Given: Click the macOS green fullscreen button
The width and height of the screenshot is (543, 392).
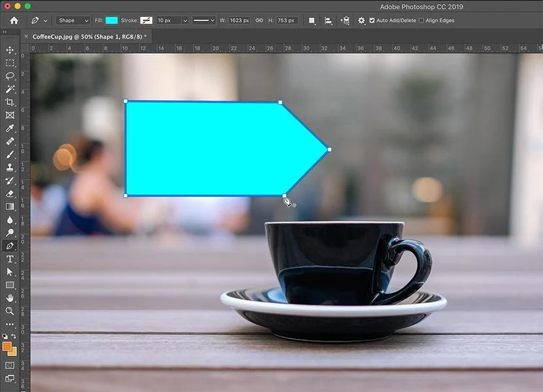Looking at the screenshot, I should coord(27,7).
